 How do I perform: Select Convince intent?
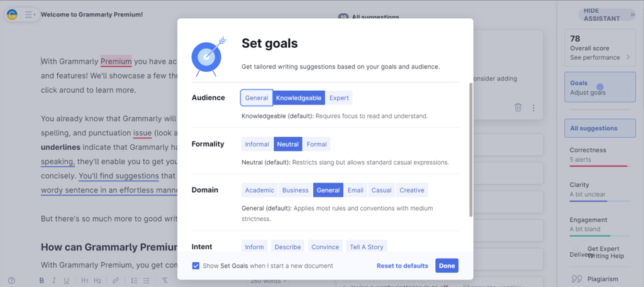pos(325,247)
